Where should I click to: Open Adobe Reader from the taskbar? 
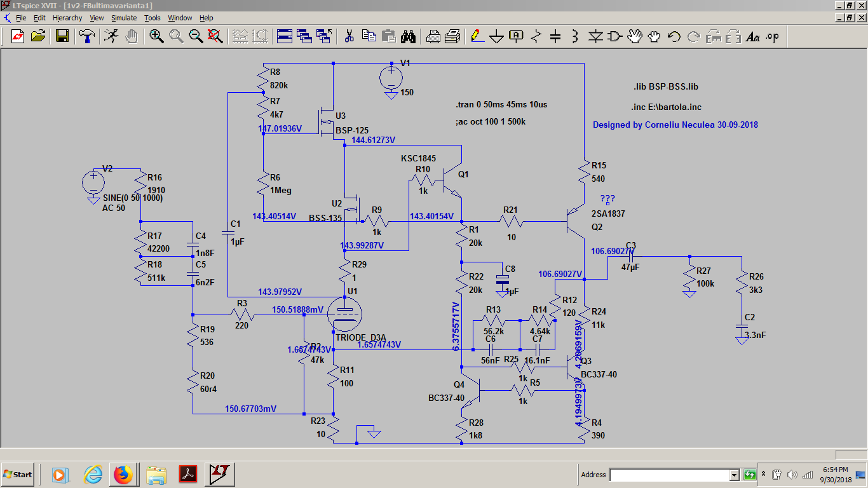pos(187,474)
